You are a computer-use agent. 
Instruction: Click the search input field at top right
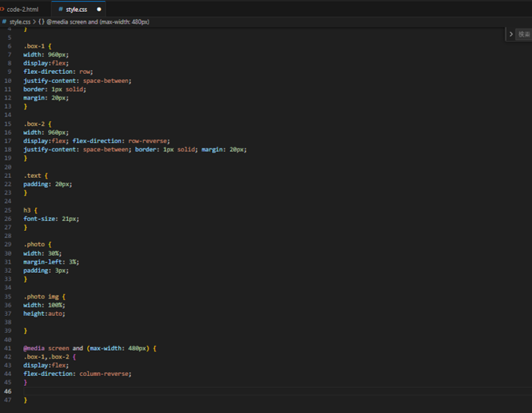coord(524,34)
